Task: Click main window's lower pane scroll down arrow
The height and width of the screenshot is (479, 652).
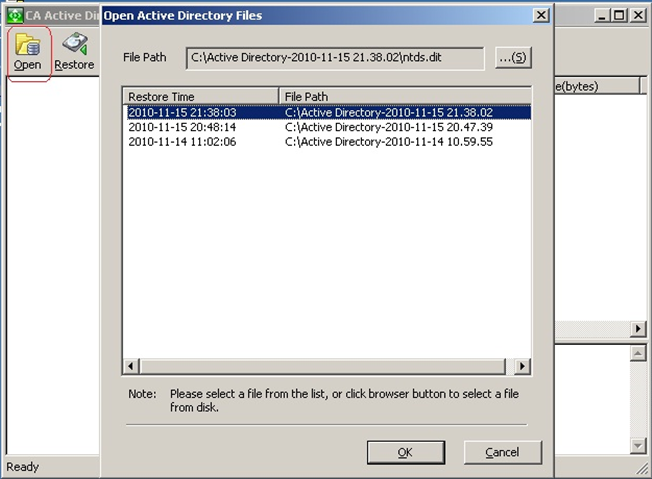Action: click(x=638, y=446)
